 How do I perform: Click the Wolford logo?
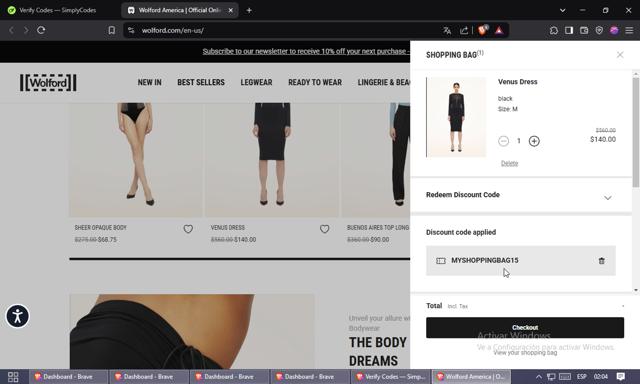point(48,82)
